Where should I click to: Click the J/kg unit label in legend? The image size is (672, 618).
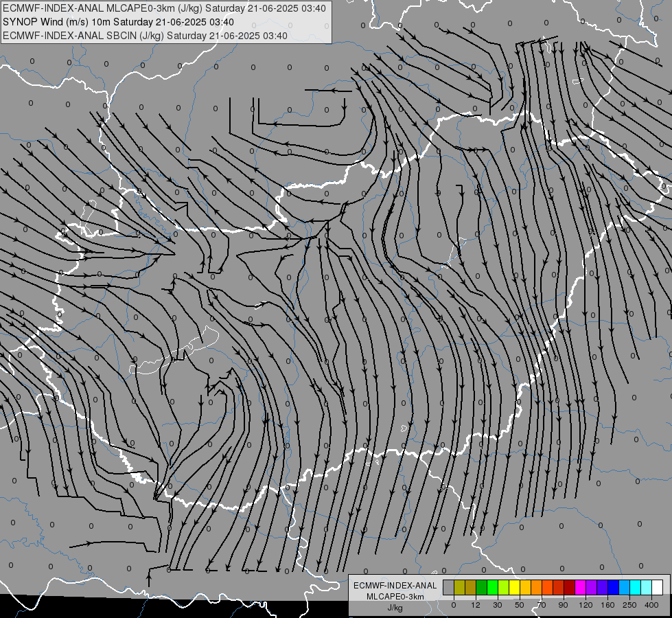(x=395, y=608)
